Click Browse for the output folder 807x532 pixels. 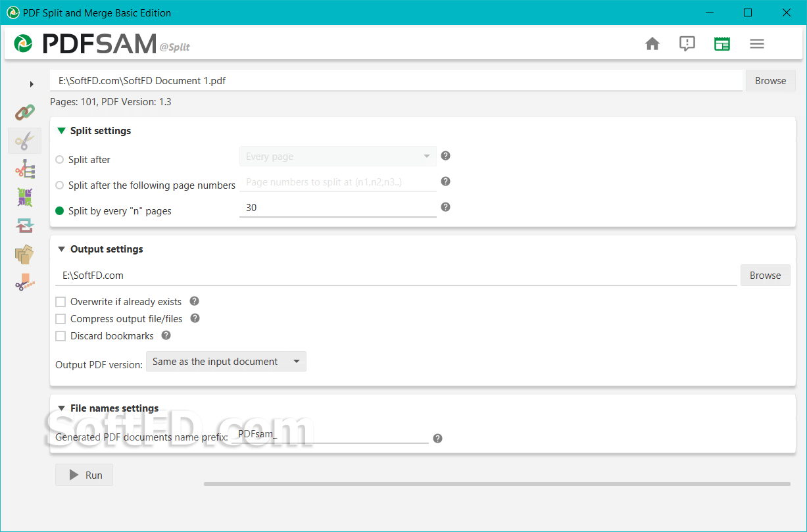pyautogui.click(x=765, y=276)
